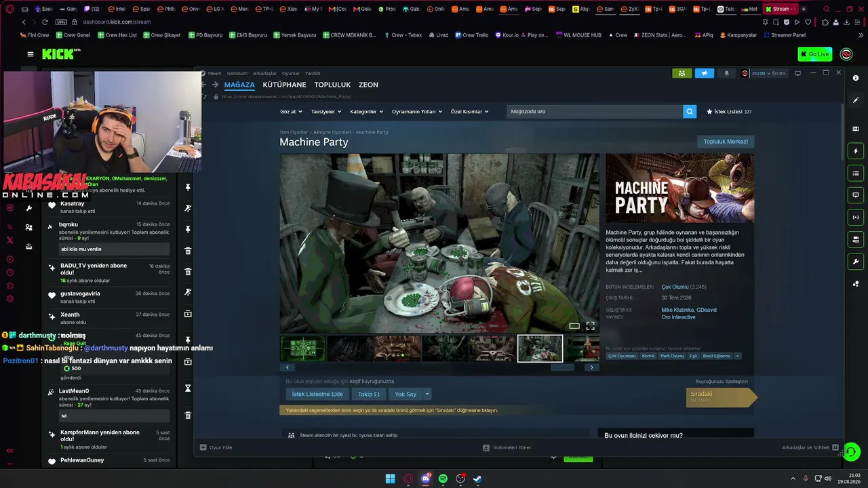This screenshot has height=488, width=868.
Task: Click the Steam back arrow
Action: point(203,85)
